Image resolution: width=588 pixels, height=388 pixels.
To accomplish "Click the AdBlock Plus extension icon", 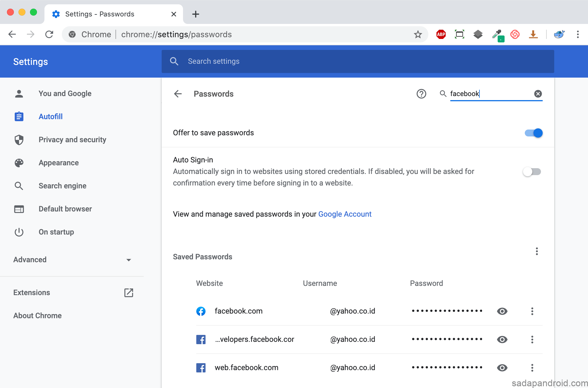I will tap(441, 35).
